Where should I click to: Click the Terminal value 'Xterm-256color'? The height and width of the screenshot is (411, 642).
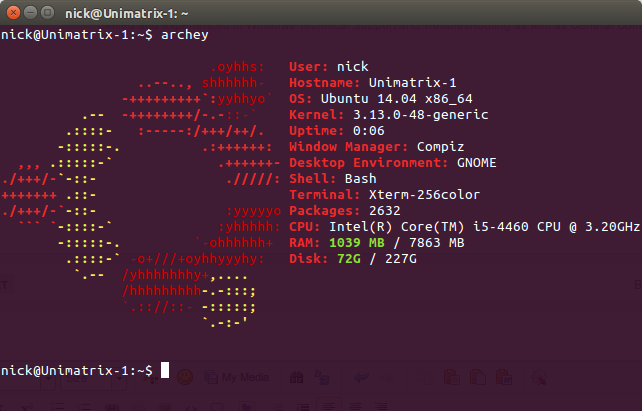click(424, 194)
